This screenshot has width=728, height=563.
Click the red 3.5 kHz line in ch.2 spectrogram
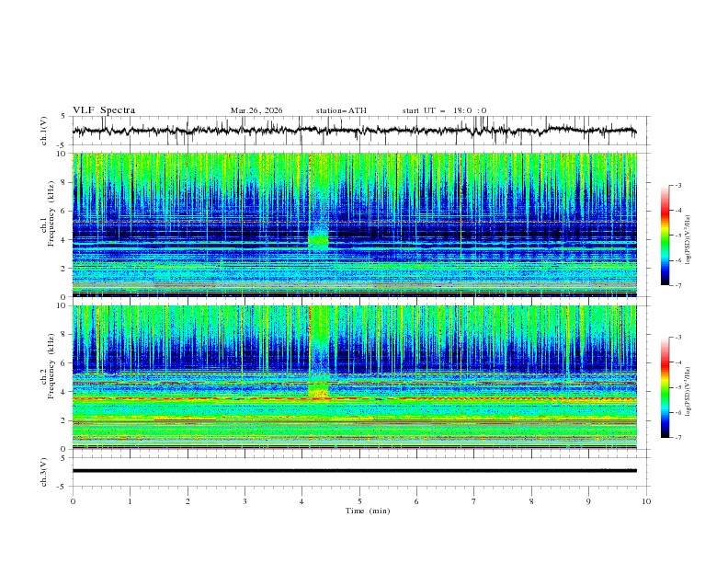point(354,398)
